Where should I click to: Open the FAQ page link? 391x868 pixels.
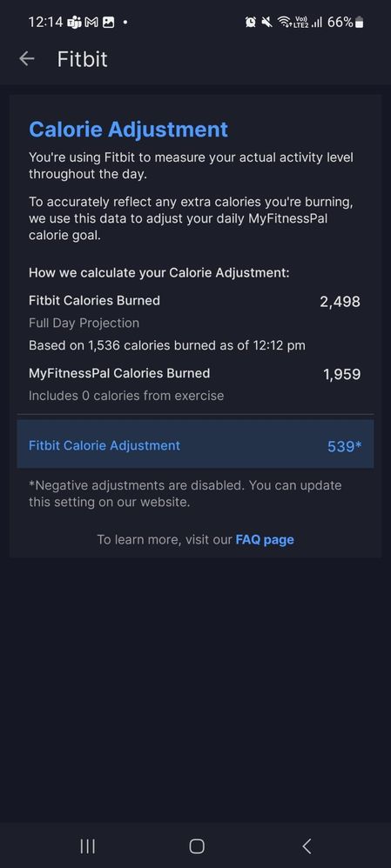point(265,539)
